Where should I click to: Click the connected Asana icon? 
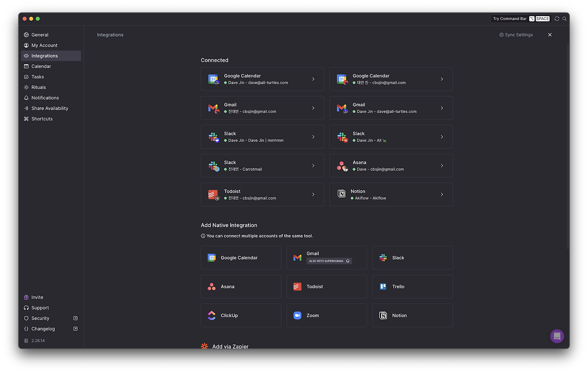342,166
